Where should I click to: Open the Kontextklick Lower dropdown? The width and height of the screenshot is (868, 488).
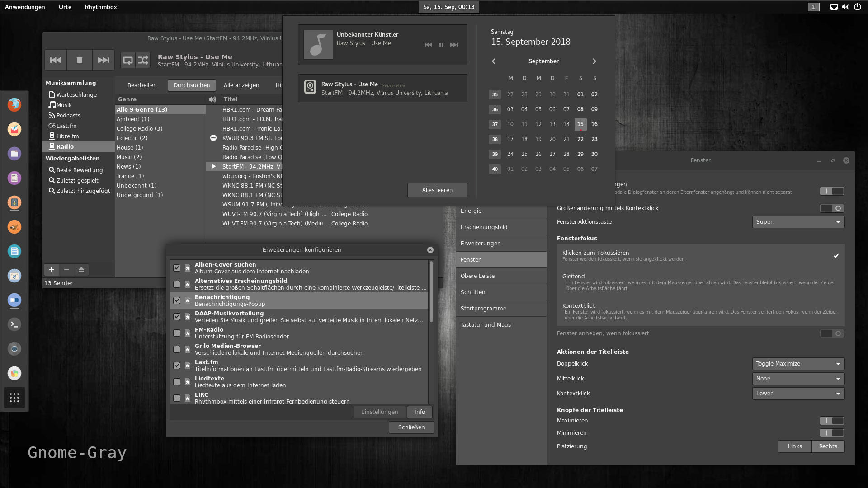(x=798, y=394)
